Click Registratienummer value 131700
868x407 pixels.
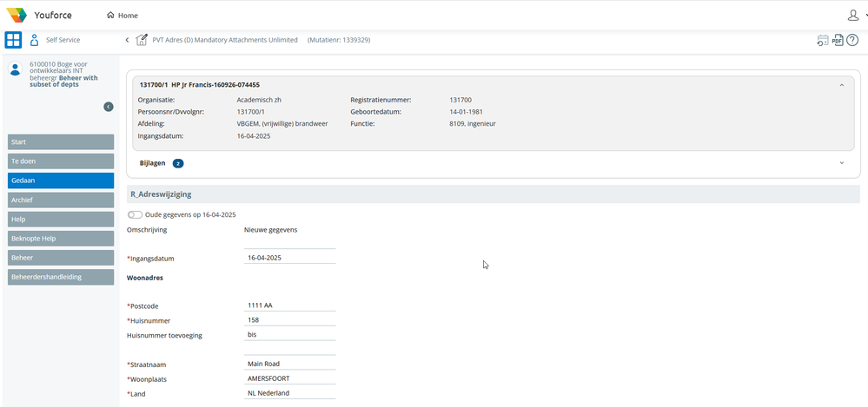[x=461, y=100]
